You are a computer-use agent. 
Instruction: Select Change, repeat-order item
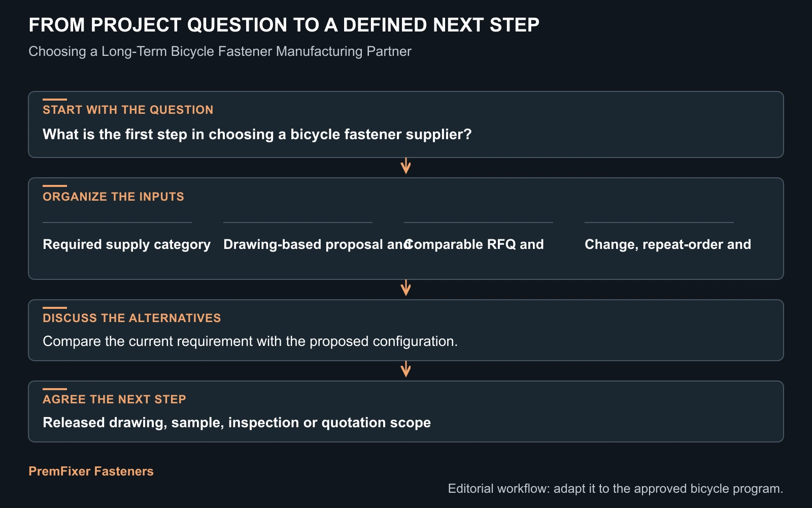pos(668,244)
